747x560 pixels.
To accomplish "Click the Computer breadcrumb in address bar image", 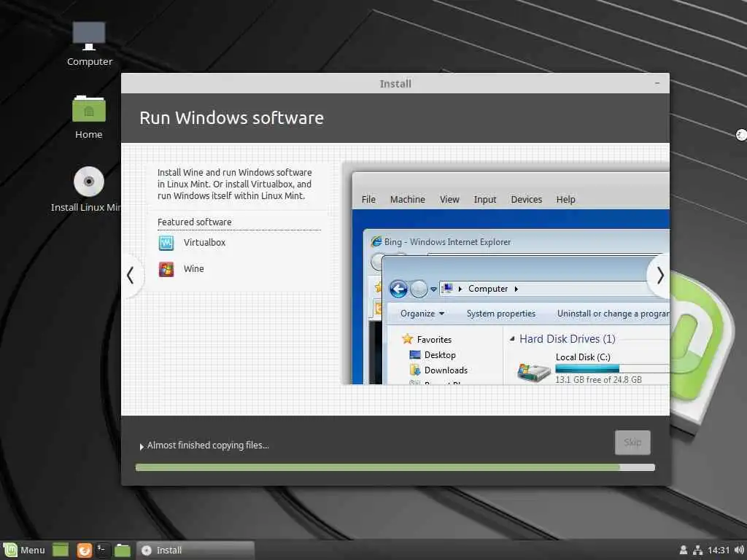I will [488, 289].
